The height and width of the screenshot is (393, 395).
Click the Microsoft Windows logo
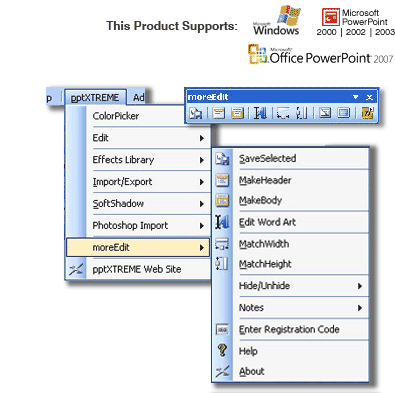coord(276,20)
